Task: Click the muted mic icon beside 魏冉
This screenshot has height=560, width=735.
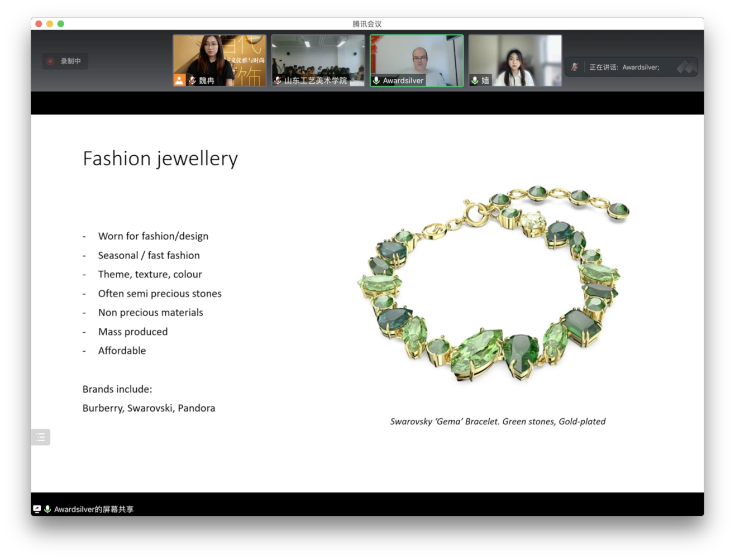Action: tap(193, 80)
